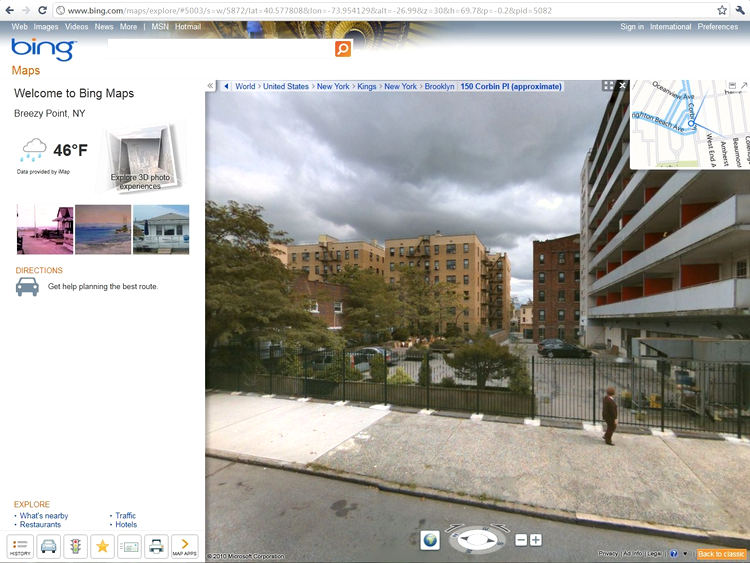Open browser wrench settings menu
The image size is (750, 563).
741,10
